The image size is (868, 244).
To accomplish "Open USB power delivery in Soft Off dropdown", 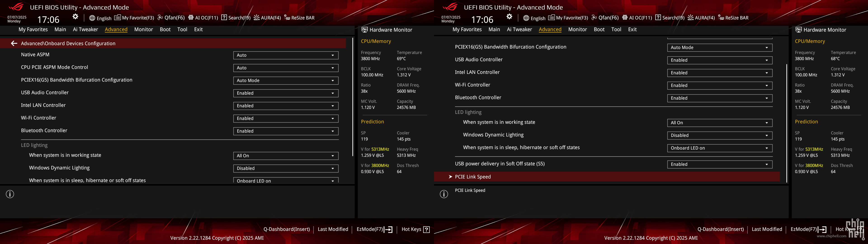I will pyautogui.click(x=720, y=164).
